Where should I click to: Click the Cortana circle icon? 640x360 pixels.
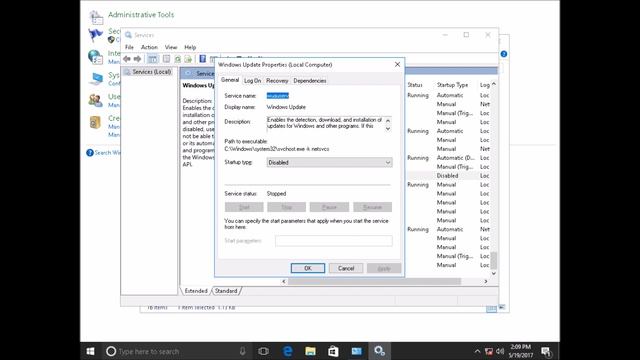pos(111,351)
